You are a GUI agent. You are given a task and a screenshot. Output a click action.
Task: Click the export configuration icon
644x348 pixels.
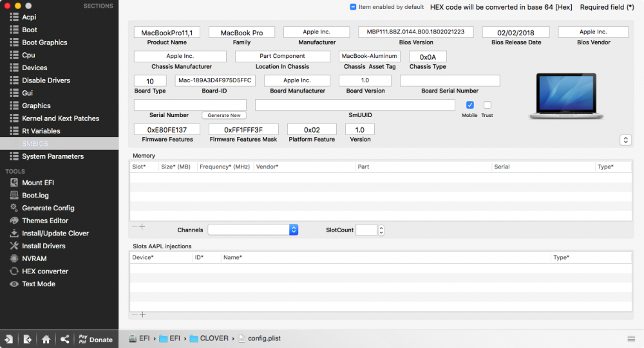tap(28, 340)
